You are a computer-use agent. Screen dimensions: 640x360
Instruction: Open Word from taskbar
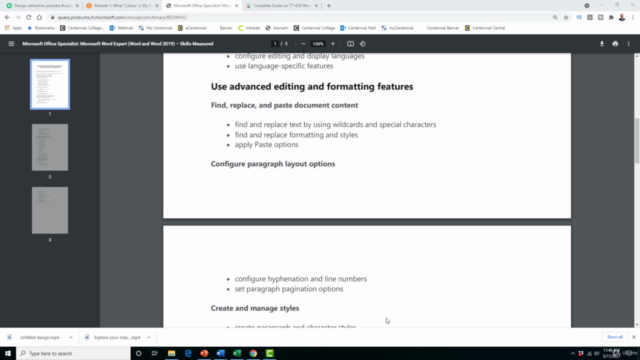pos(220,353)
